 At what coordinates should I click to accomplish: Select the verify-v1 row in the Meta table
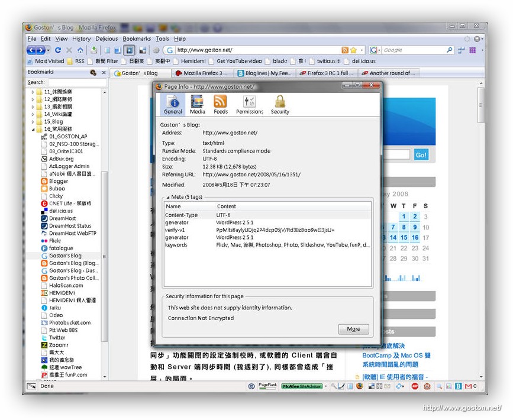tap(267, 230)
